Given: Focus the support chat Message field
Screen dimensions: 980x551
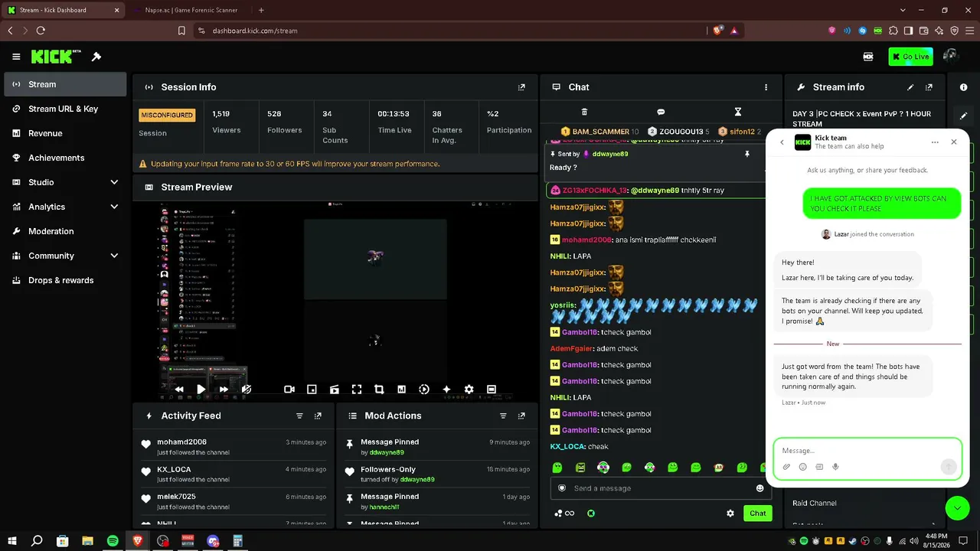Looking at the screenshot, I should [867, 451].
